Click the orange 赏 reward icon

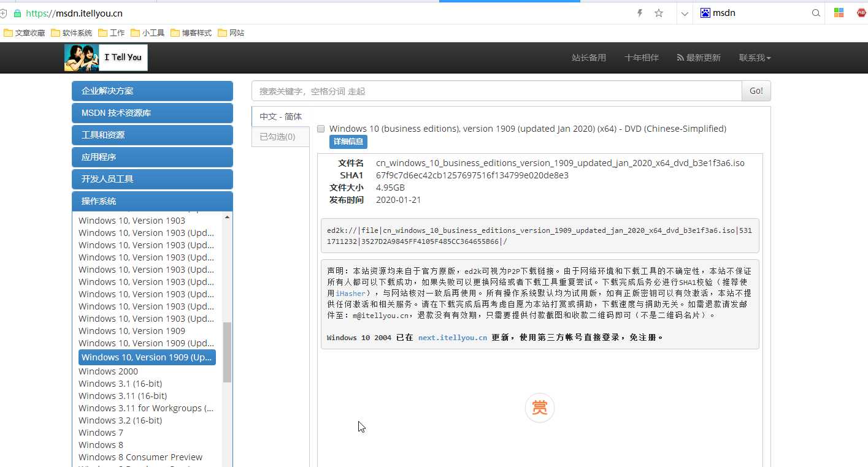point(540,408)
